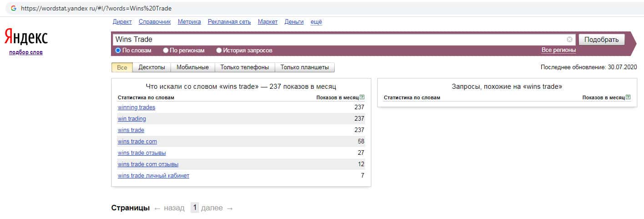This screenshot has width=644, height=219.
Task: Click help icon in left statistics panel header
Action: pos(362,97)
